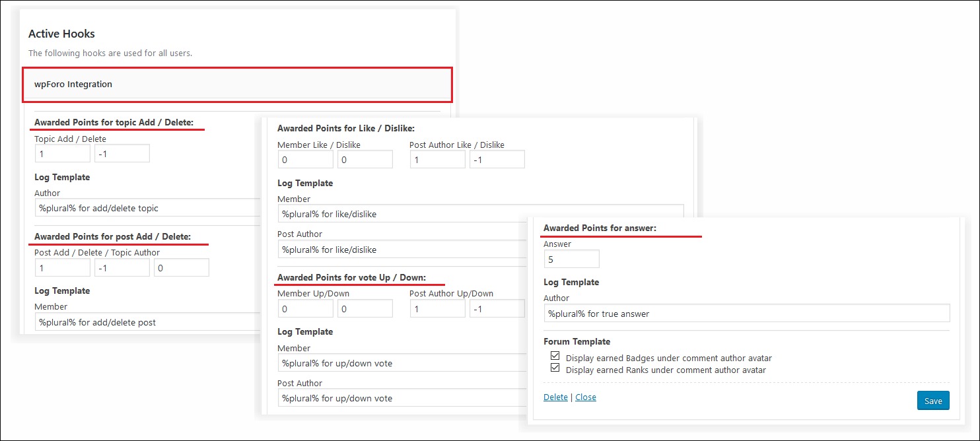Select the Topic Delete points field
Screen dimensions: 980x441
[x=122, y=153]
